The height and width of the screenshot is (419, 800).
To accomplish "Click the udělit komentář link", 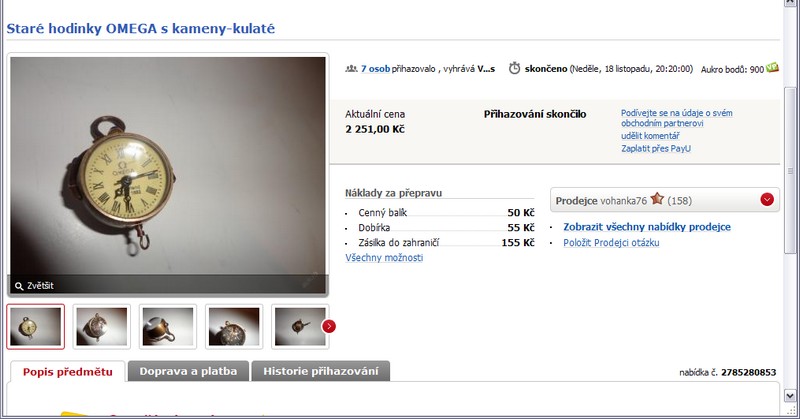I will click(651, 136).
